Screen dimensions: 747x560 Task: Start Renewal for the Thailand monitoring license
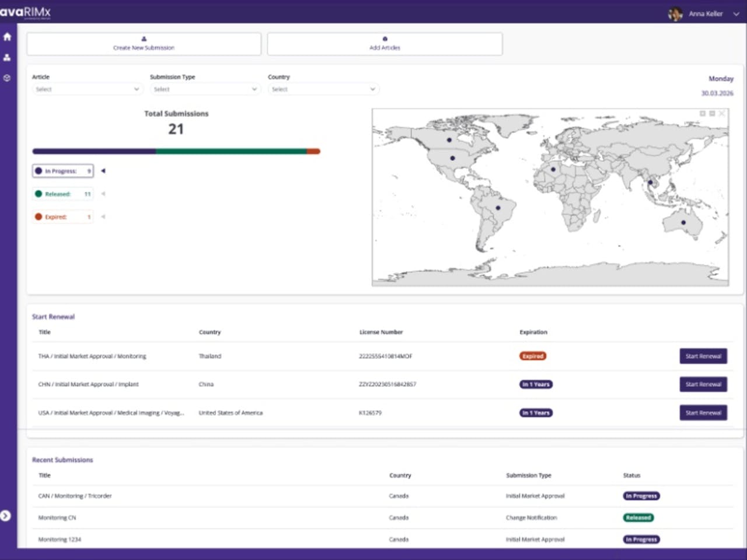click(703, 356)
